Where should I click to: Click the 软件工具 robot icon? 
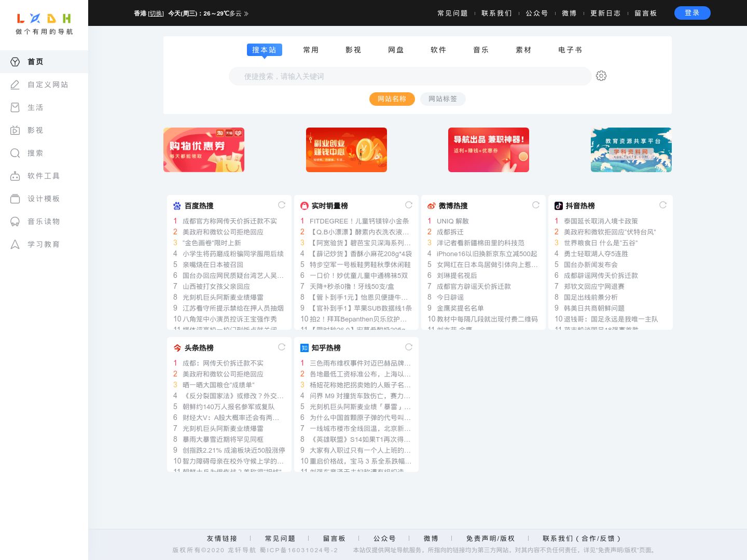pyautogui.click(x=15, y=176)
